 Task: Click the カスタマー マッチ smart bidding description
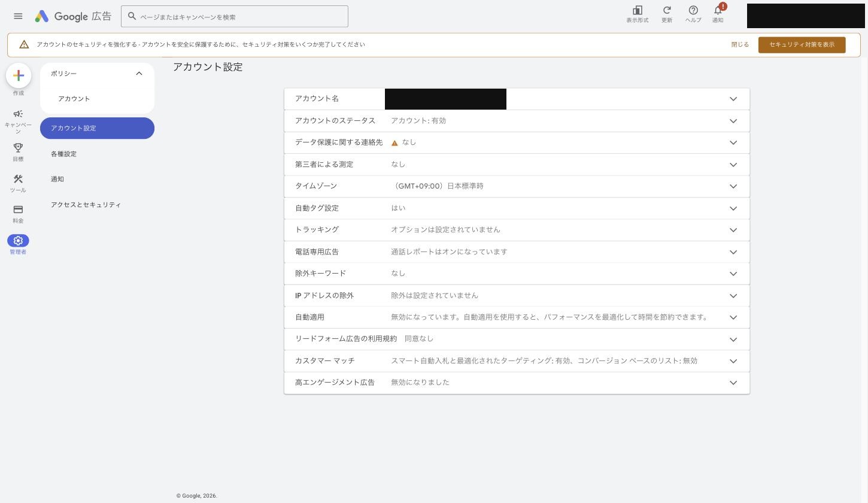click(x=544, y=361)
